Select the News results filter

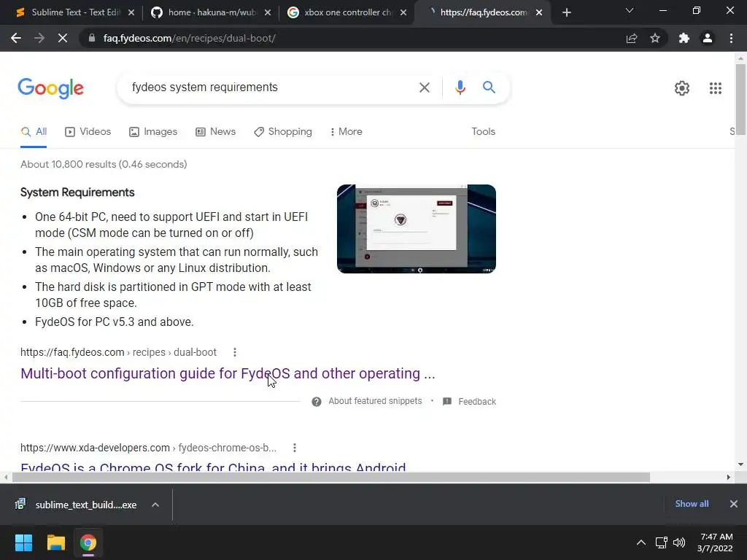[215, 132]
